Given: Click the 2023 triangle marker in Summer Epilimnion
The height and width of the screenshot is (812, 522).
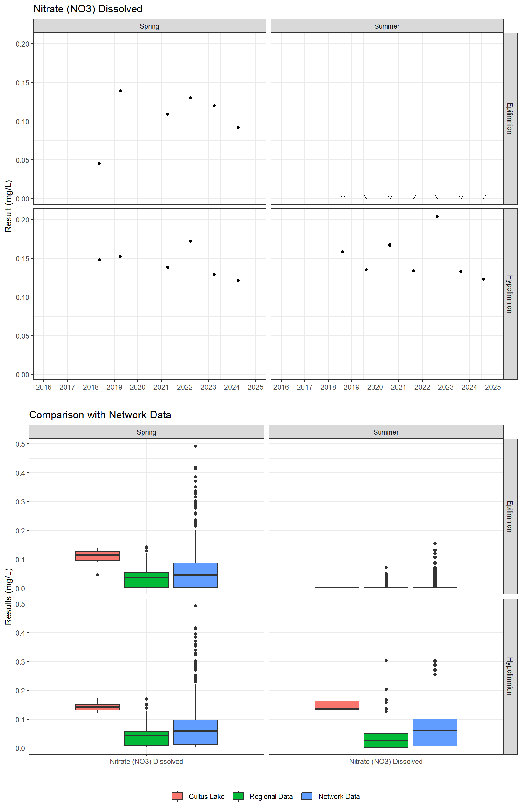Looking at the screenshot, I should click(461, 197).
